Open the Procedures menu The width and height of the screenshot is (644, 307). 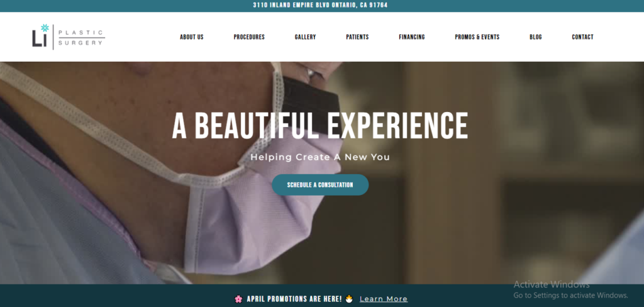click(x=249, y=37)
